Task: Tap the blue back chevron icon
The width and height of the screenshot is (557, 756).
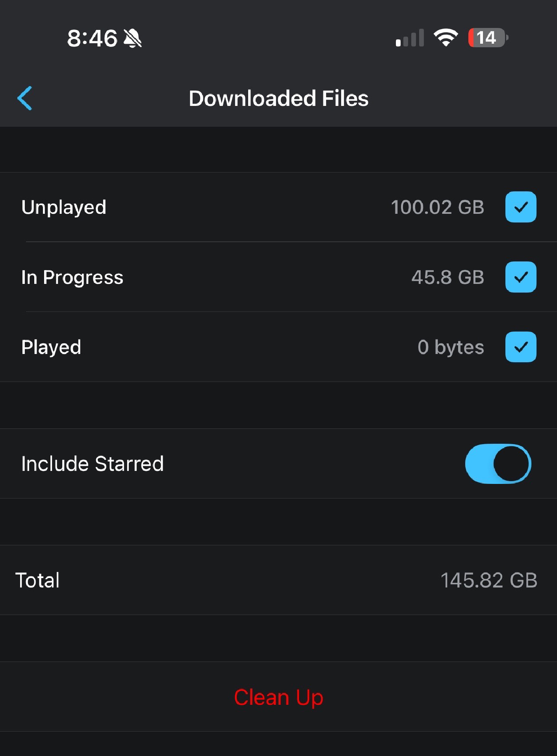Action: pos(24,98)
